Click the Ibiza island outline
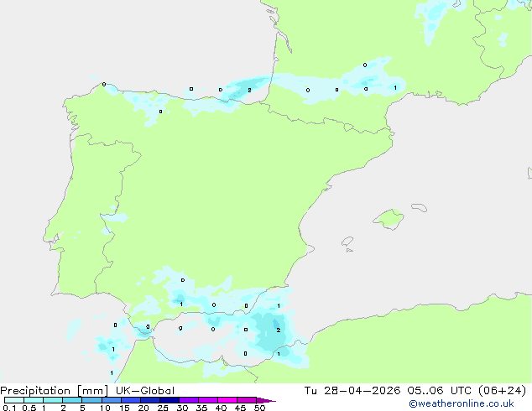This screenshot has height=411, width=532. [347, 242]
